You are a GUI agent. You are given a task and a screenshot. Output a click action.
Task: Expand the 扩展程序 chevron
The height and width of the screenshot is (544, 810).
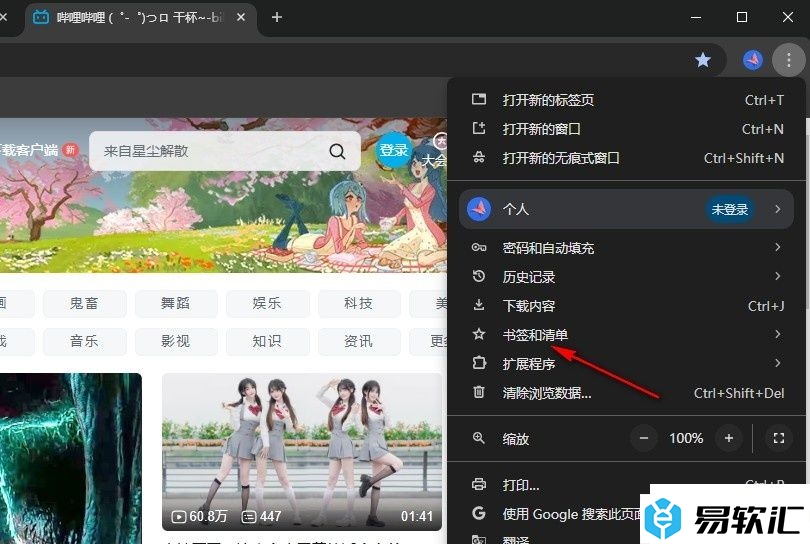pos(777,363)
